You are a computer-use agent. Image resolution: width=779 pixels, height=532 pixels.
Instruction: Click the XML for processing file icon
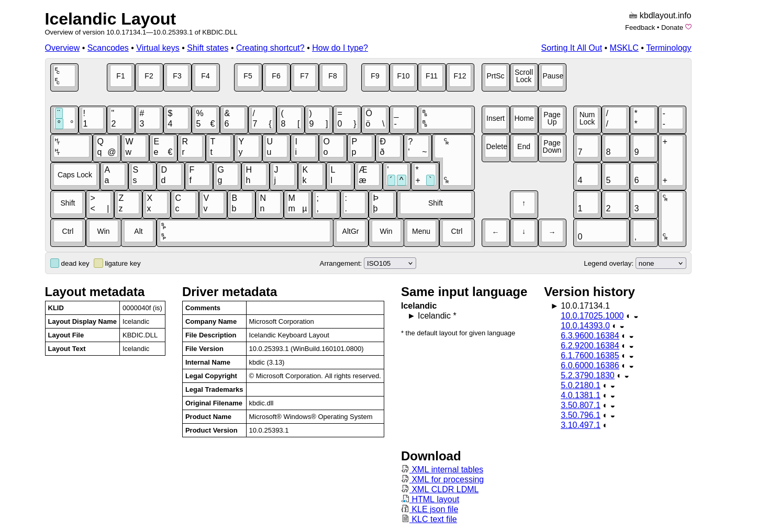(405, 479)
